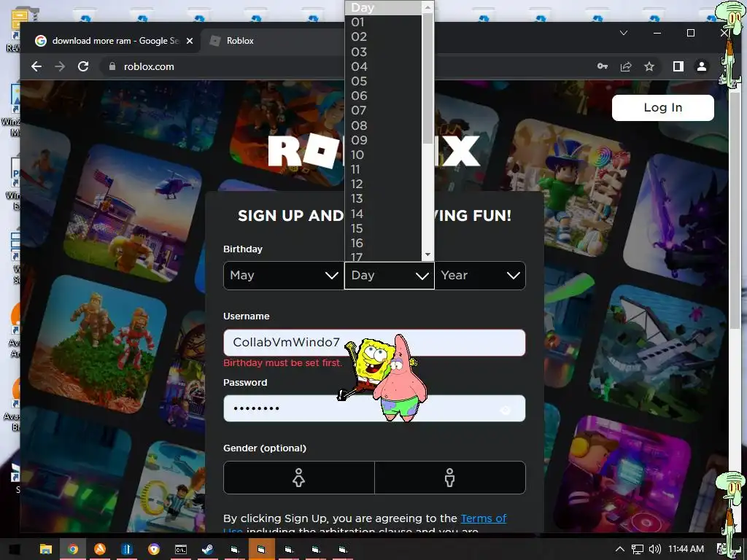Launch Steam from the taskbar
This screenshot has height=560, width=747.
click(207, 549)
